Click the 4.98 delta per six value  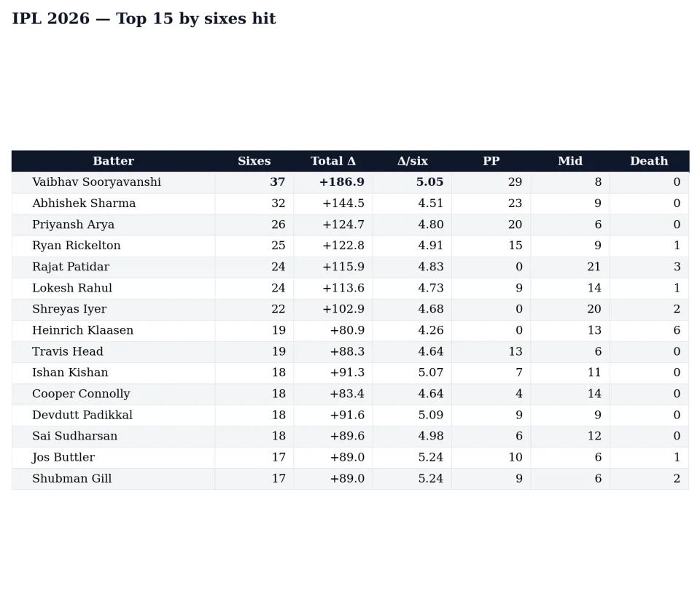(430, 436)
